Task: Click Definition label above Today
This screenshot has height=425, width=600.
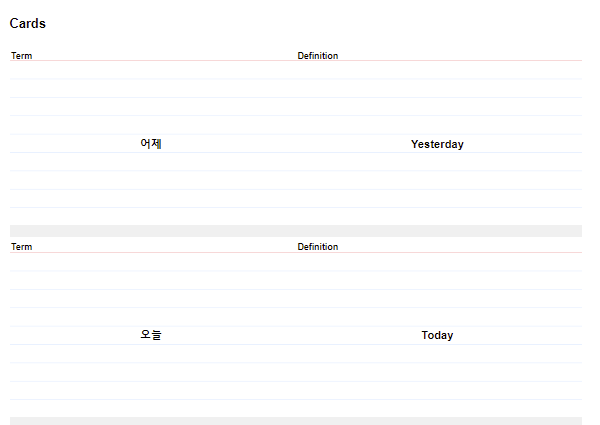Action: pyautogui.click(x=318, y=247)
